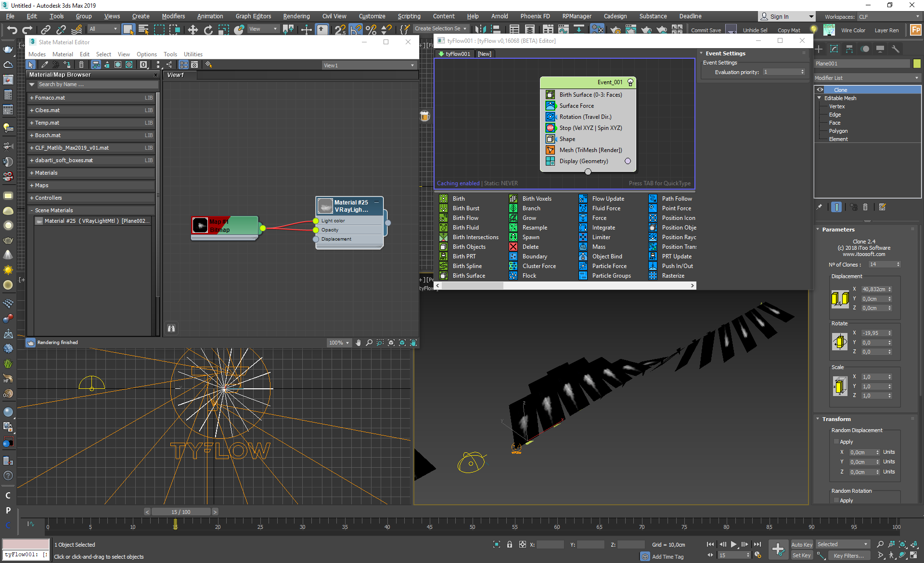Click the Commit Save button
924x563 pixels.
coord(706,30)
